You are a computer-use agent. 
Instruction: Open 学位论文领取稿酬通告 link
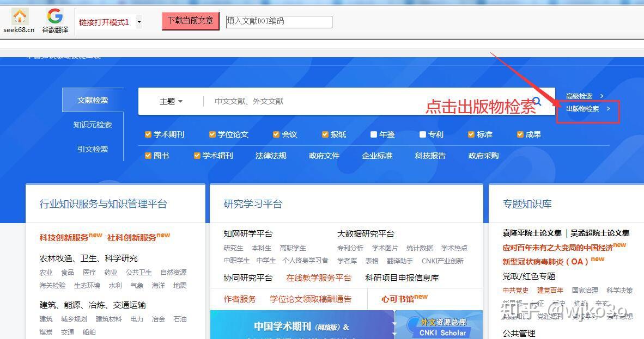point(311,299)
